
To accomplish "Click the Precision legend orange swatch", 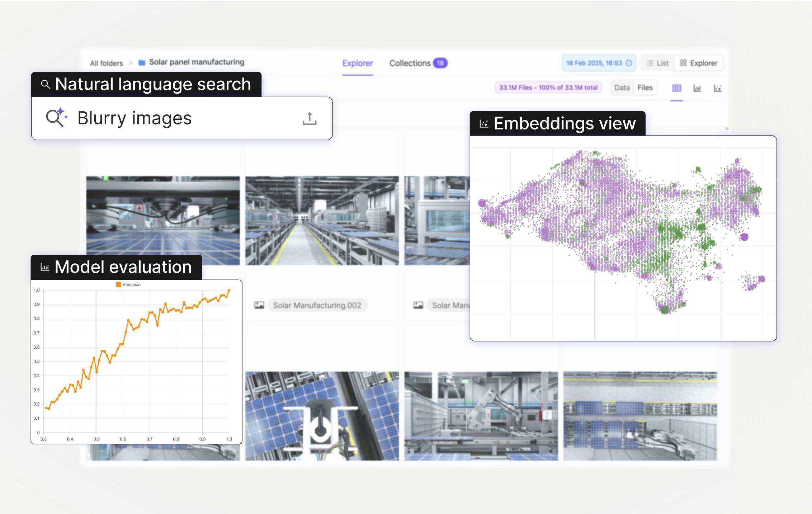I will 118,284.
